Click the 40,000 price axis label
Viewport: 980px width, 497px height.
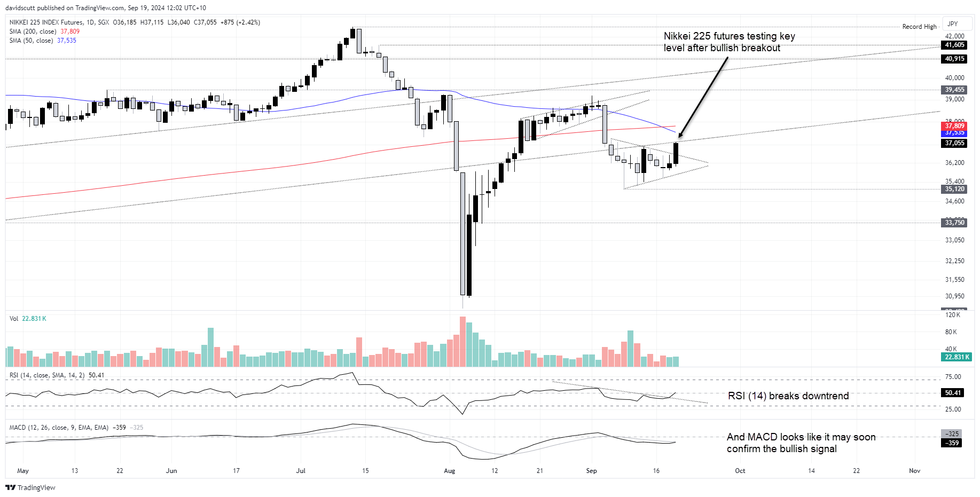(955, 78)
